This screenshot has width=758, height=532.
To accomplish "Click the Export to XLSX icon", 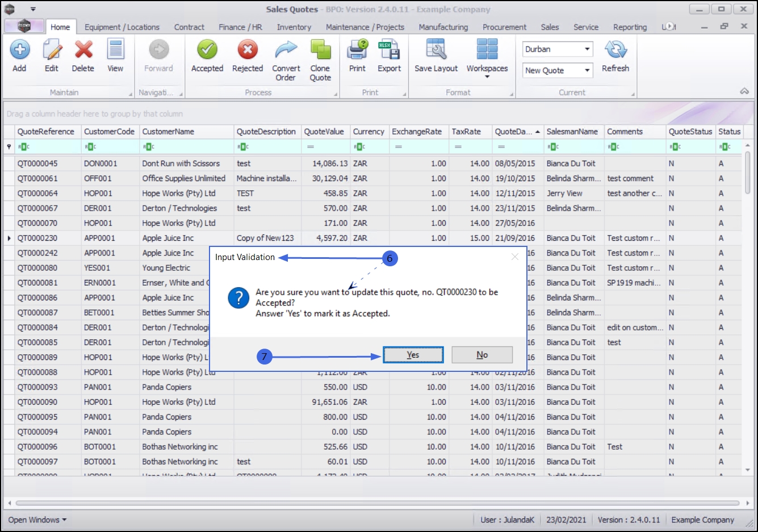I will coord(390,50).
